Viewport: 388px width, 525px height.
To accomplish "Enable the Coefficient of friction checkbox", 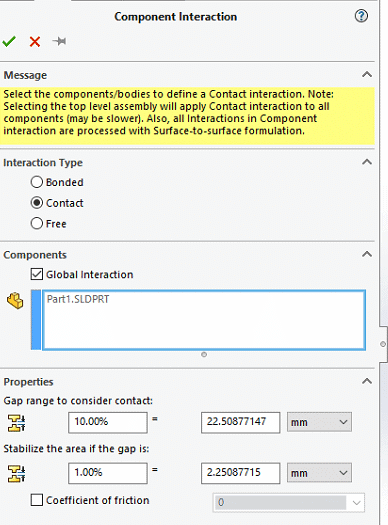I will (37, 500).
